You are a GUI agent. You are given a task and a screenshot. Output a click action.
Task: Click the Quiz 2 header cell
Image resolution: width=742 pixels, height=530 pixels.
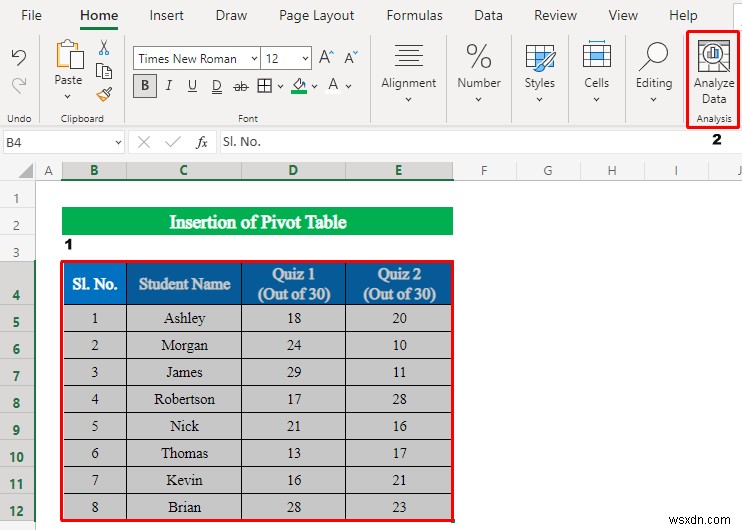click(399, 283)
